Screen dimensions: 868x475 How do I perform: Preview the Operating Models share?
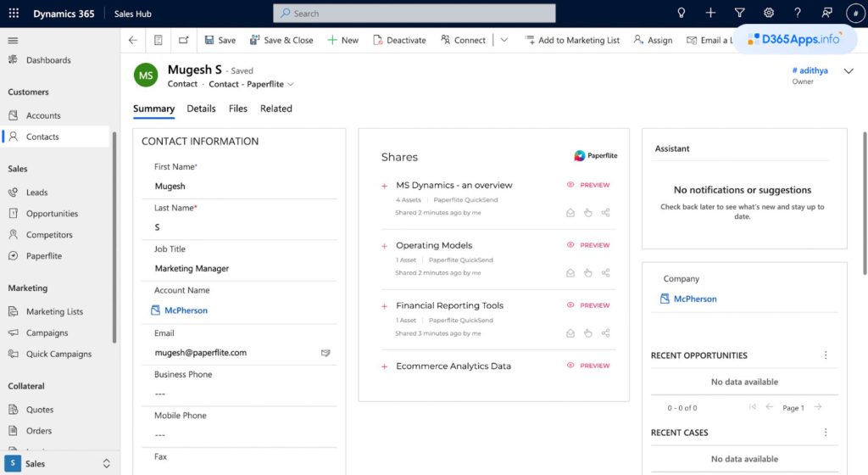(x=588, y=244)
